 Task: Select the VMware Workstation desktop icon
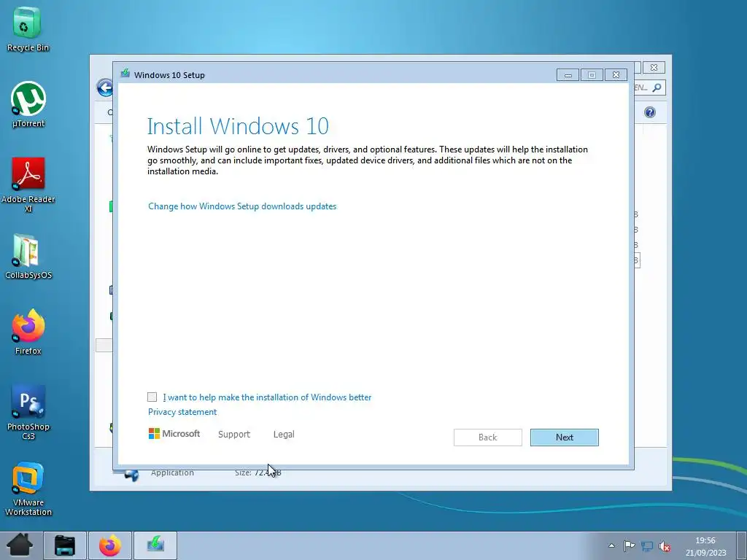pos(28,489)
